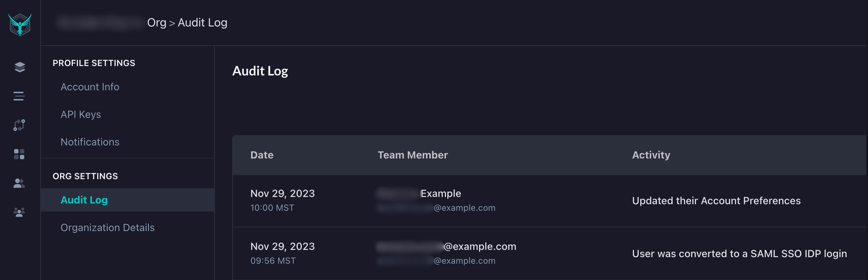Open the apps grid icon in the sidebar

[18, 154]
